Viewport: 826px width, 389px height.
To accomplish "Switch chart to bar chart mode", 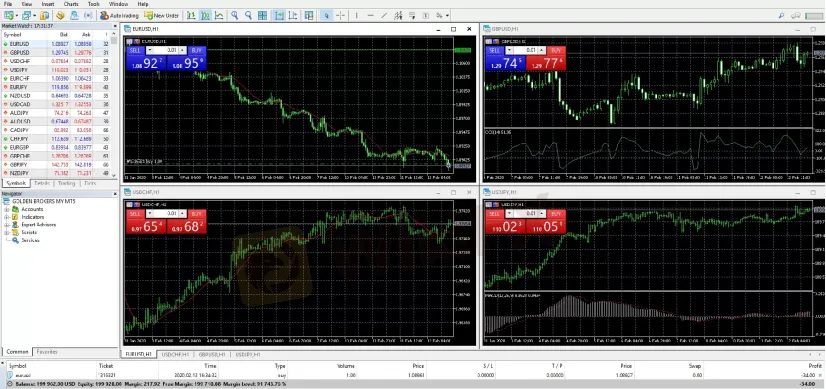I will [x=191, y=16].
